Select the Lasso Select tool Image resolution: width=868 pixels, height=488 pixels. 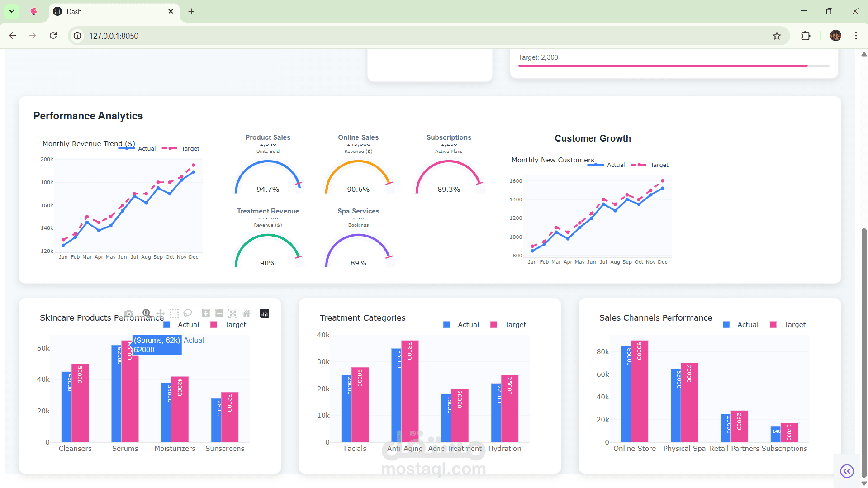click(188, 313)
